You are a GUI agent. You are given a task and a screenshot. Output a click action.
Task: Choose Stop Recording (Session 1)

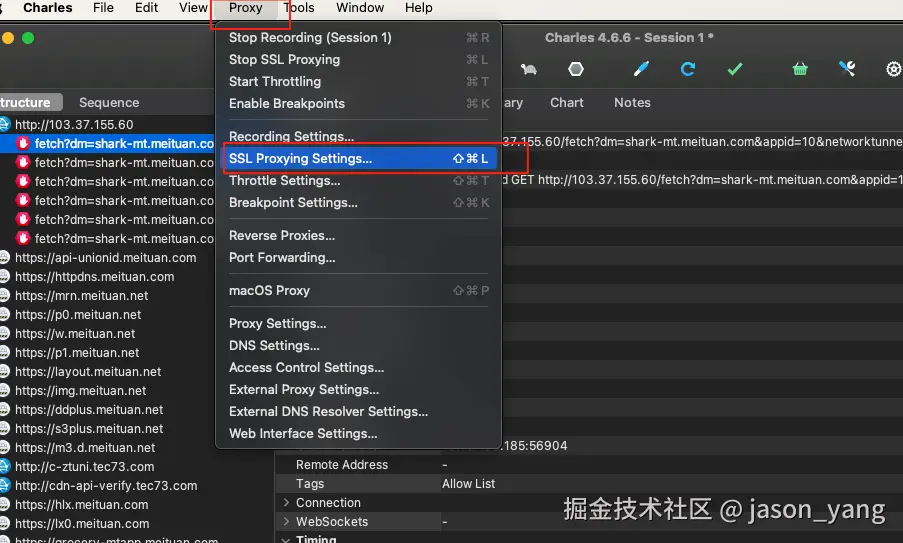coord(358,37)
